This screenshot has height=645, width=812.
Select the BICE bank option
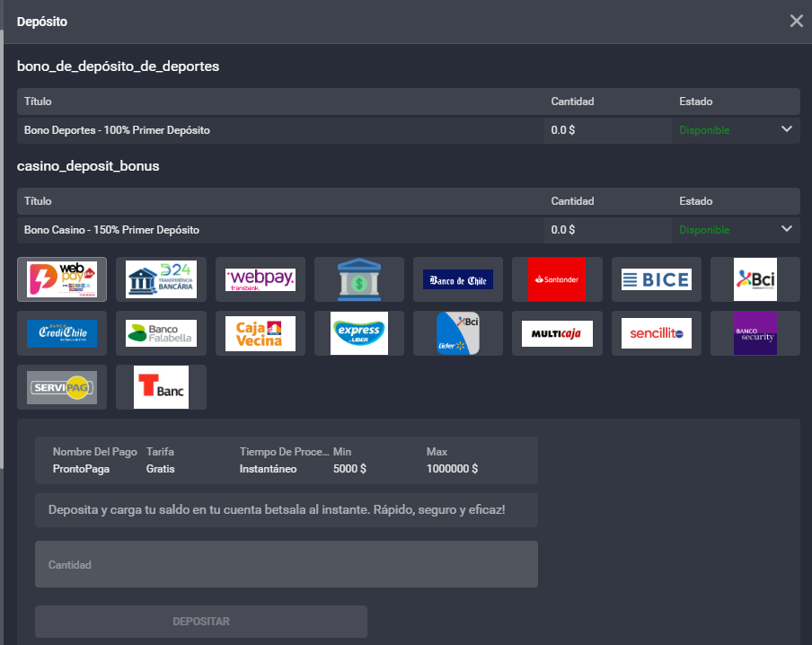(x=656, y=279)
